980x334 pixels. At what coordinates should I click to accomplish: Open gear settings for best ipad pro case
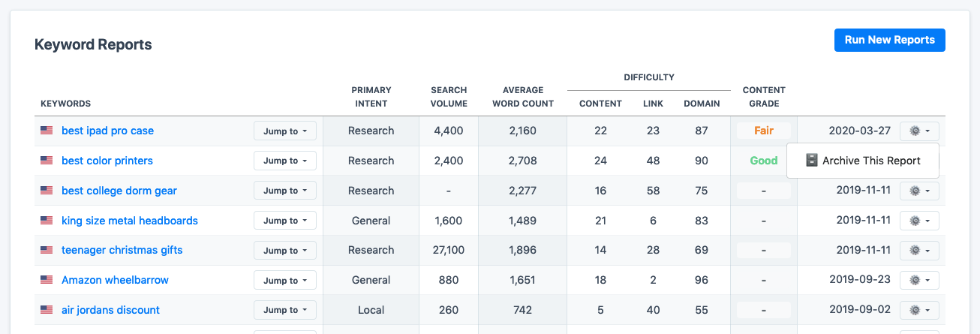919,131
